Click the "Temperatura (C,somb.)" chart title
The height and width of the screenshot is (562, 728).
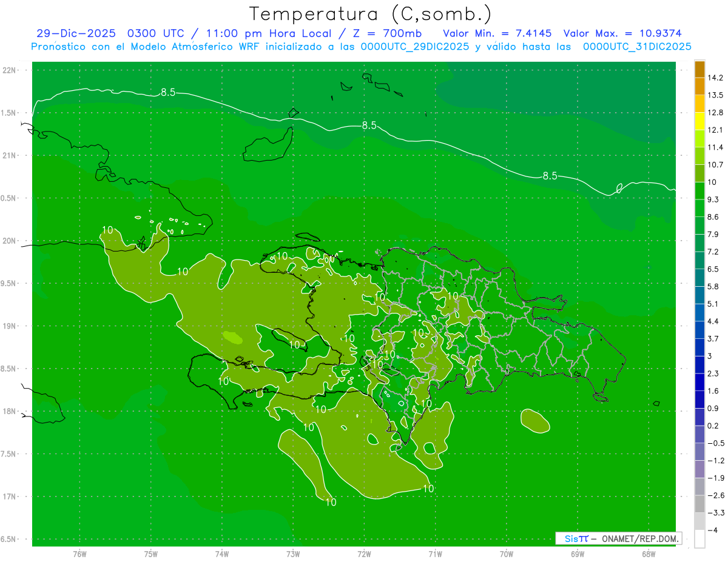click(370, 14)
